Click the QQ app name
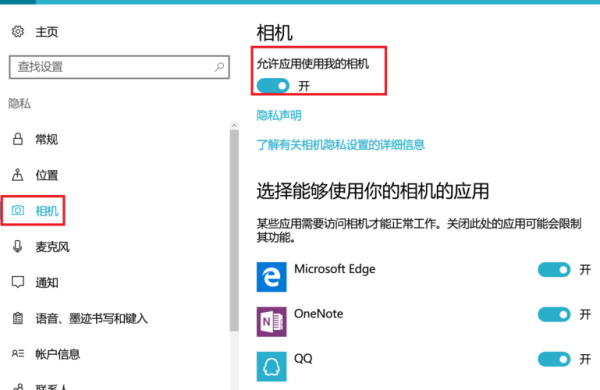The image size is (600, 390). [303, 359]
